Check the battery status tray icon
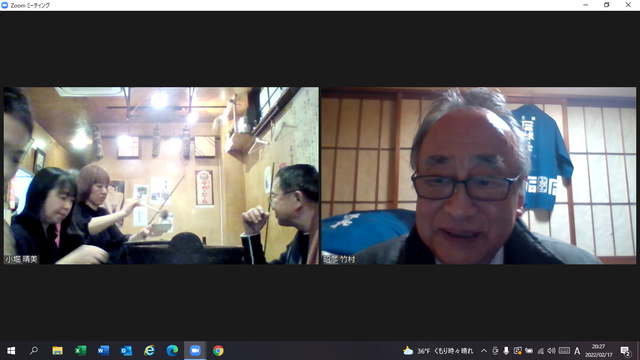Screen dimensions: 640x360 click(529, 351)
